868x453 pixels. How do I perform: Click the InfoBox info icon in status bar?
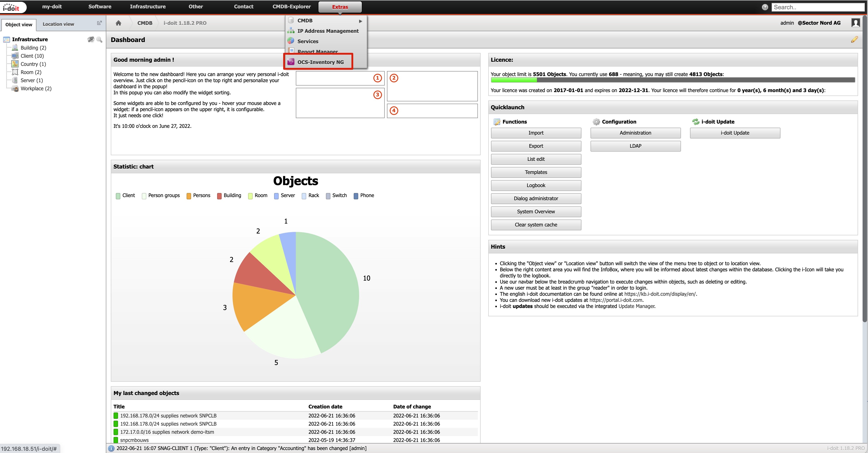[111, 448]
